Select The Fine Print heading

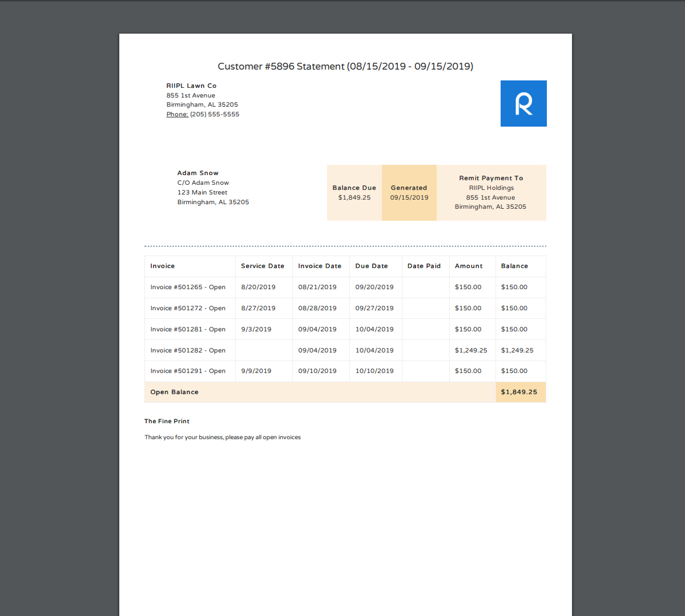point(167,421)
